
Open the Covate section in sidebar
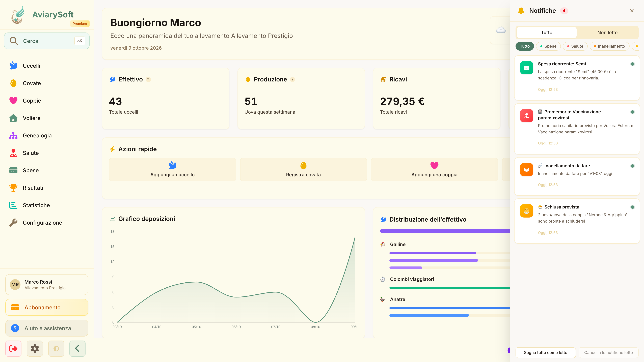point(47,83)
